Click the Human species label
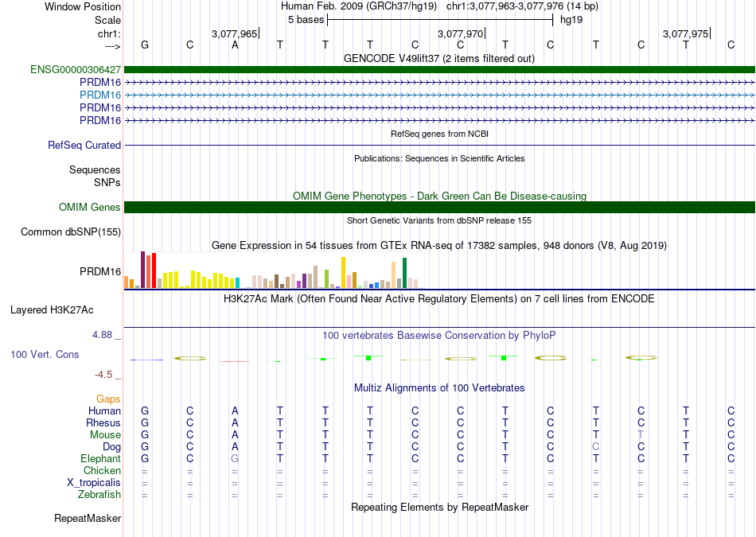The width and height of the screenshot is (756, 537). point(104,411)
